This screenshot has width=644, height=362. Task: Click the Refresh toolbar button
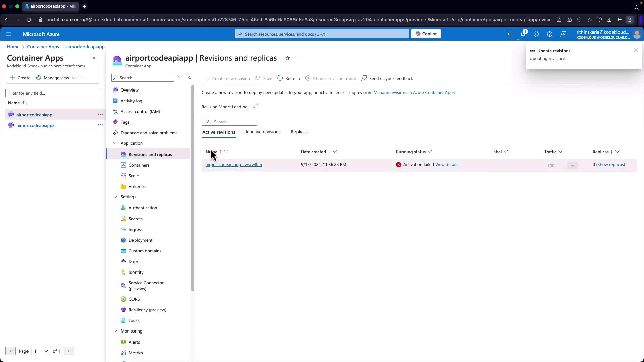pos(288,78)
